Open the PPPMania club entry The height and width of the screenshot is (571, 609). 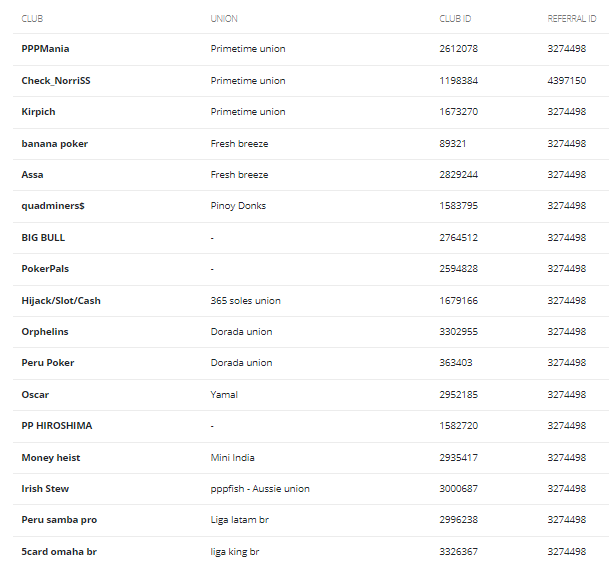coord(45,49)
